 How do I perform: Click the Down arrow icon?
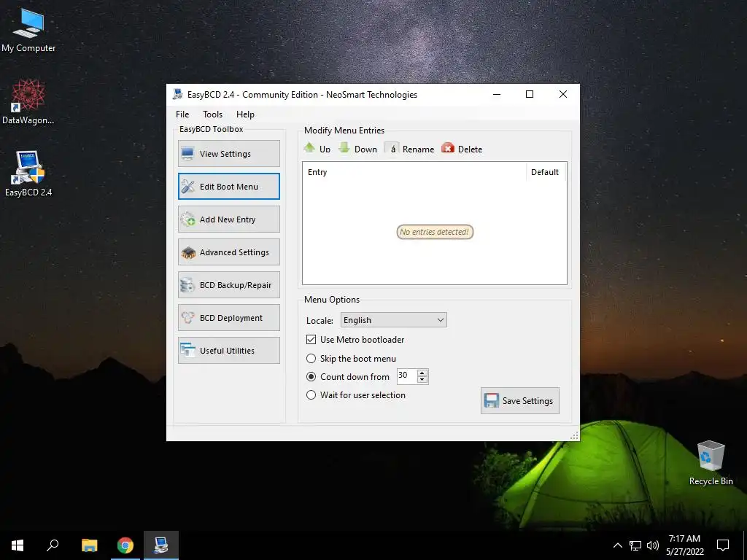(344, 147)
